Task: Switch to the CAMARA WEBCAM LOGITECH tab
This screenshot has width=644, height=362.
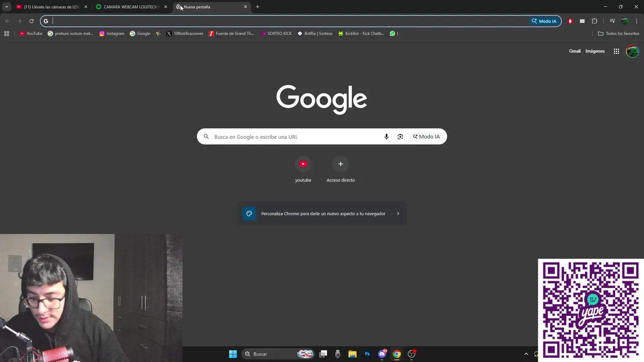Action: (x=132, y=7)
